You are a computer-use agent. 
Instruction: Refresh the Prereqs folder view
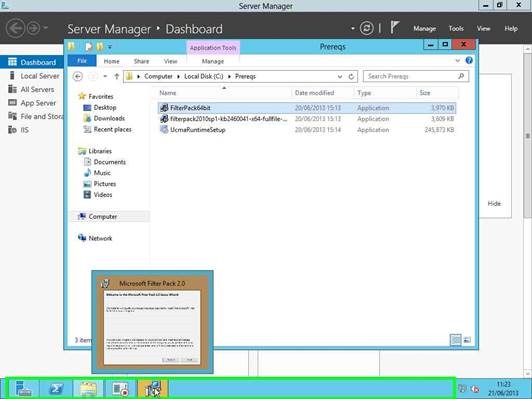351,77
